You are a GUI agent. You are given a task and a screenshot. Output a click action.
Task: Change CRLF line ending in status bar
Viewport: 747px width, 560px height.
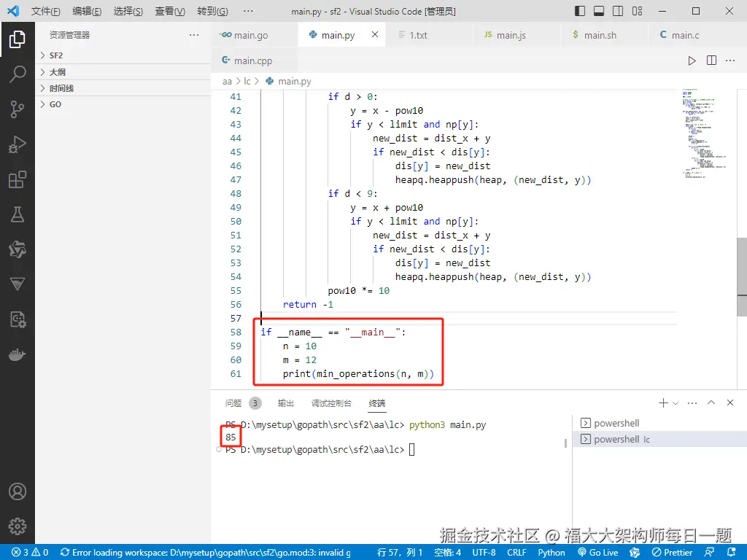(x=516, y=553)
